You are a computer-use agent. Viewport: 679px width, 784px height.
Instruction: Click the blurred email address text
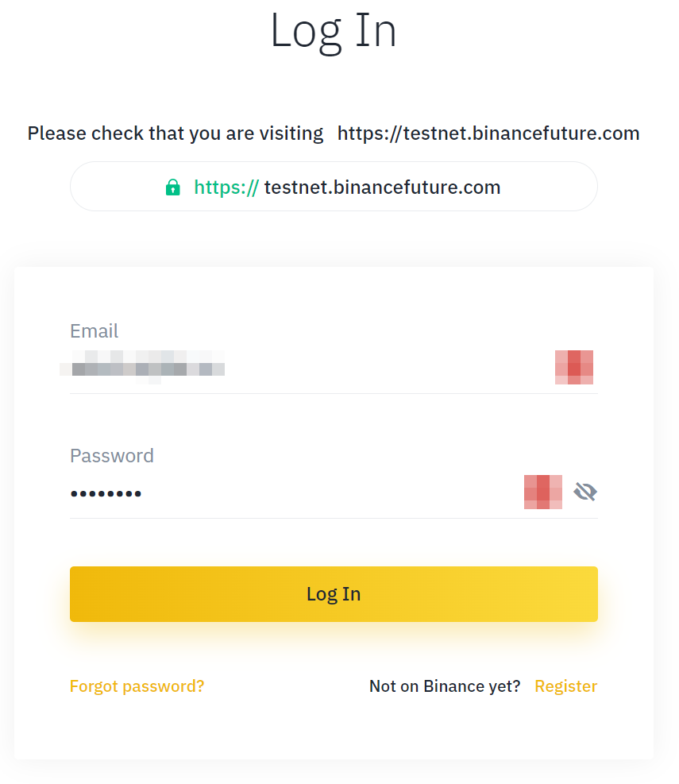point(142,368)
